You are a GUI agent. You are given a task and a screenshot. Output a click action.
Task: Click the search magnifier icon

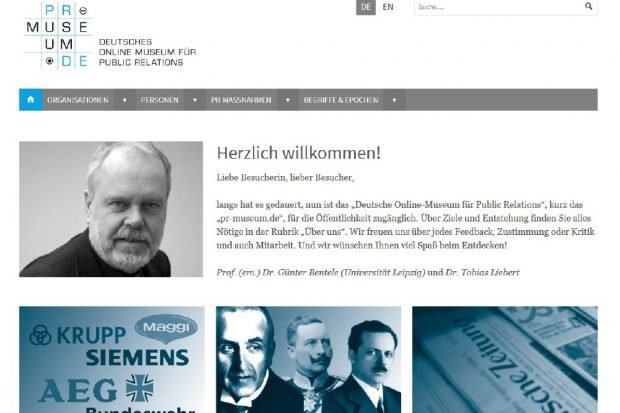(588, 6)
